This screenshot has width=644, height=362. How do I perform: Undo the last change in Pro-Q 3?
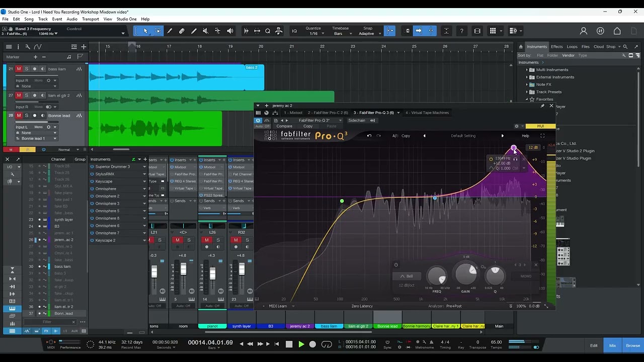(x=369, y=136)
